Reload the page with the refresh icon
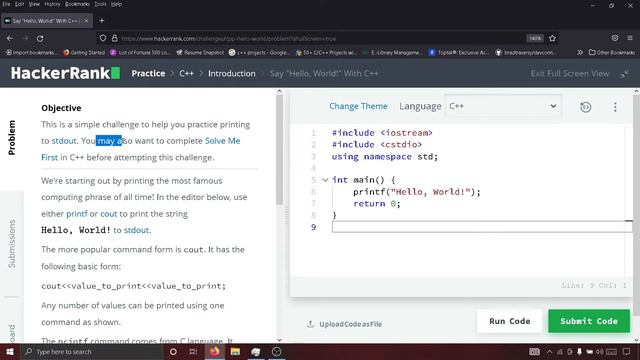Viewport: 640px width, 360px height. [40, 38]
